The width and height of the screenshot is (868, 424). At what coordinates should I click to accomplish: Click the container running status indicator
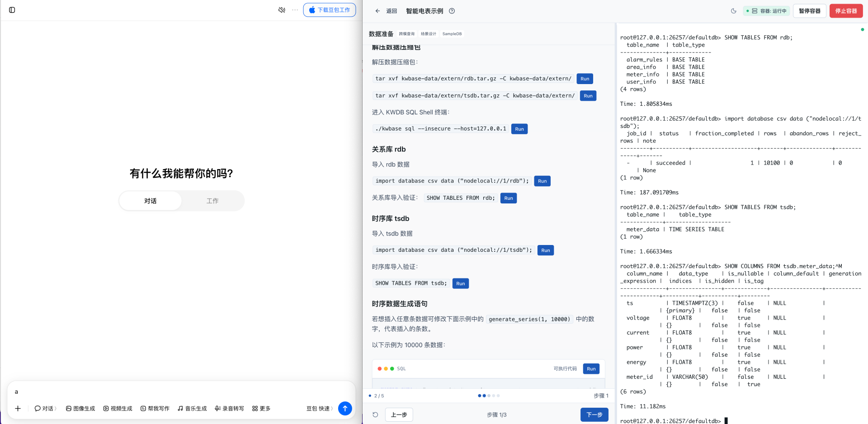click(x=766, y=11)
